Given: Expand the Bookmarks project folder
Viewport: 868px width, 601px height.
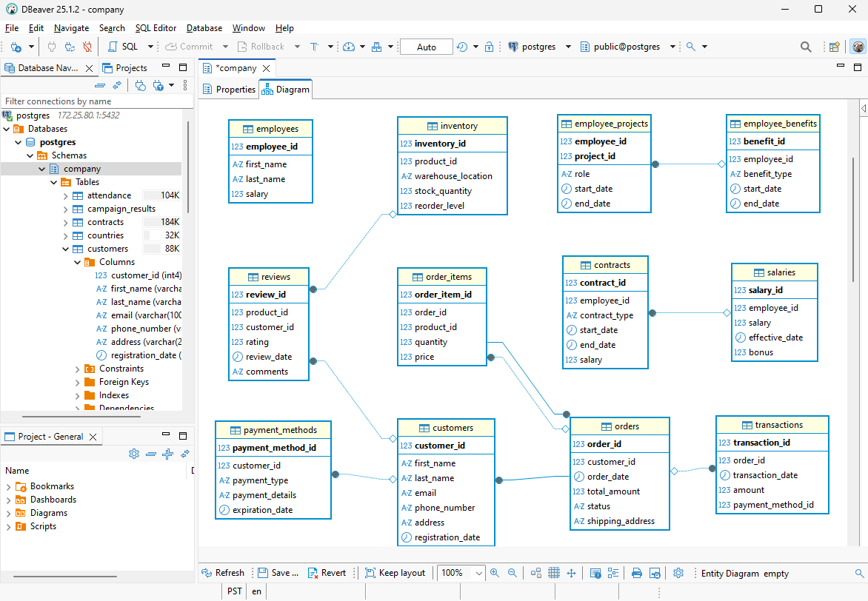Looking at the screenshot, I should point(8,486).
